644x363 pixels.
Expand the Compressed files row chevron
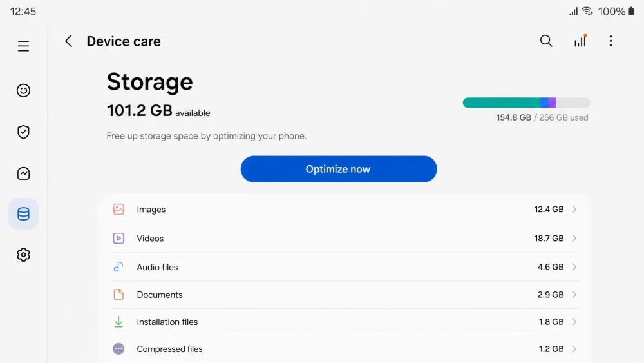[x=574, y=349]
